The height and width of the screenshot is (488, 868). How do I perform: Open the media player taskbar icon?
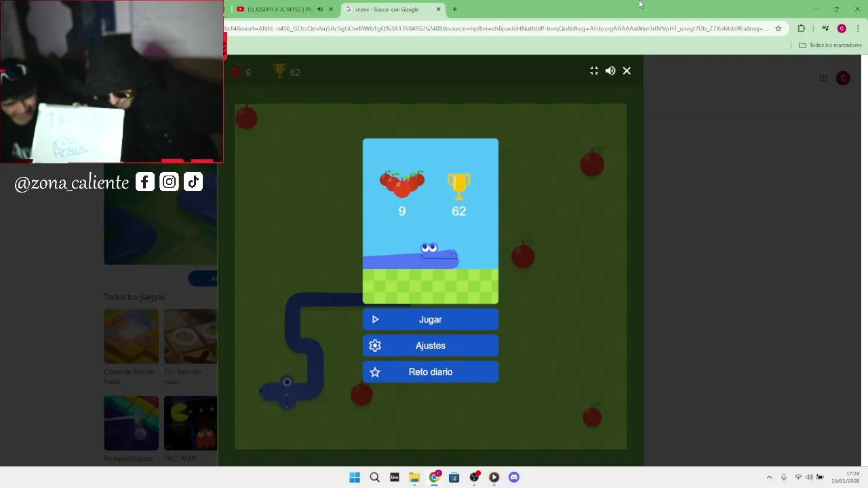click(494, 477)
